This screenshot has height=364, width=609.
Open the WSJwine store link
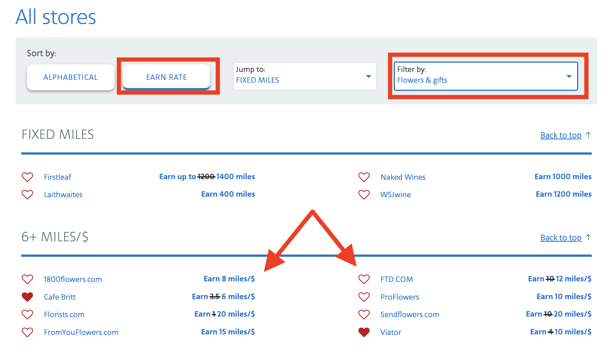point(395,194)
